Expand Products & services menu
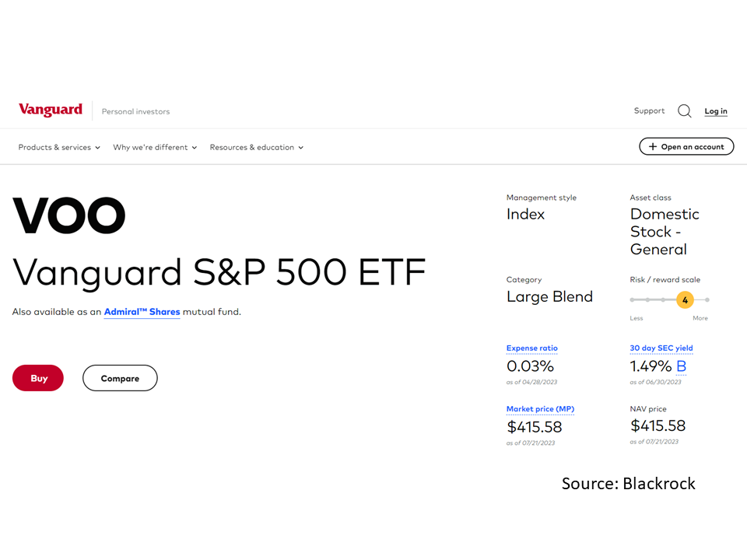 pyautogui.click(x=59, y=148)
